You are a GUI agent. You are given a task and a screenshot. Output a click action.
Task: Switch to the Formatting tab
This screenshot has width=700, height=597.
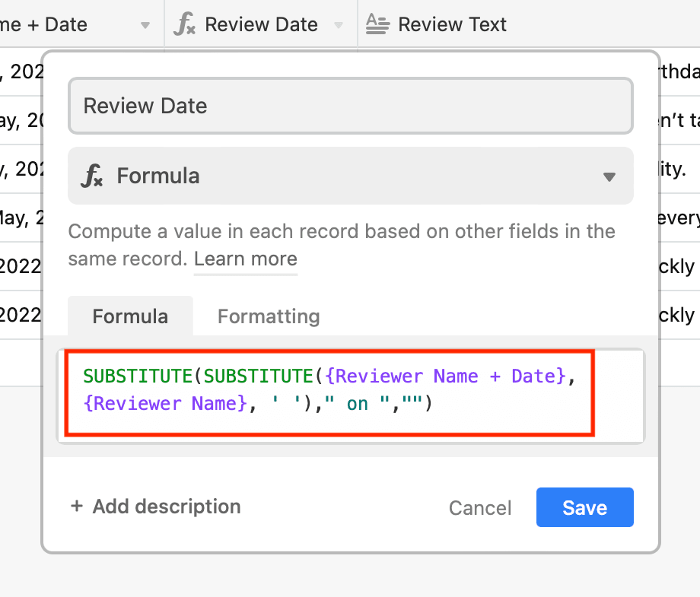pyautogui.click(x=269, y=316)
